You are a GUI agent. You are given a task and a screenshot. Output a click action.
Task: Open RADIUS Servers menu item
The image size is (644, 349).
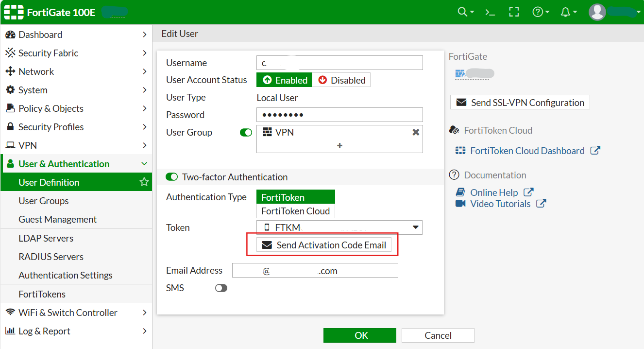point(76,257)
